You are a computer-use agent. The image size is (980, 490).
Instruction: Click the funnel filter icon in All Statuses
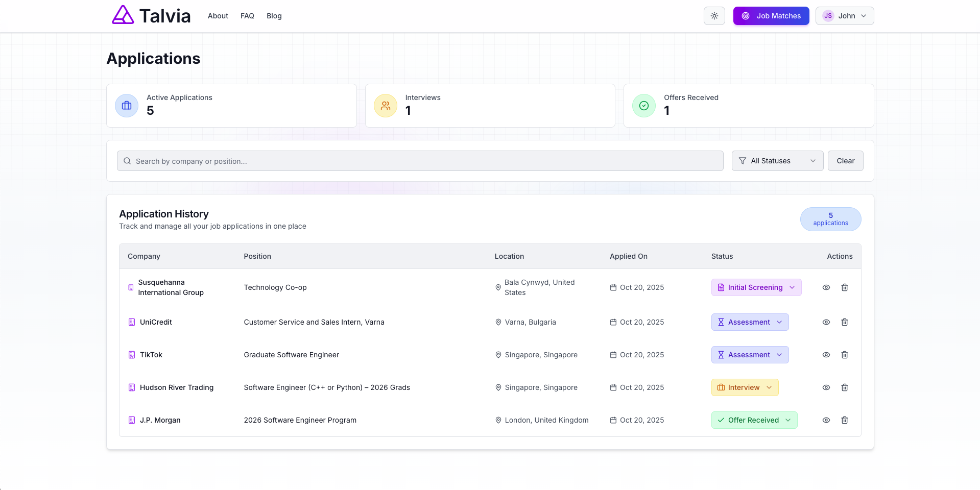[x=743, y=161]
